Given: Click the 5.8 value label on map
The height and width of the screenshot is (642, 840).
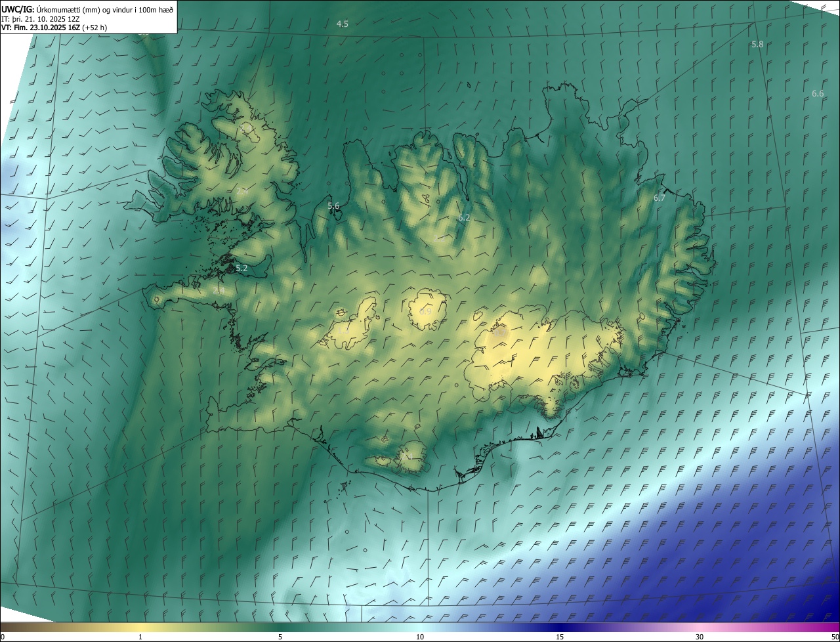Looking at the screenshot, I should click(757, 44).
